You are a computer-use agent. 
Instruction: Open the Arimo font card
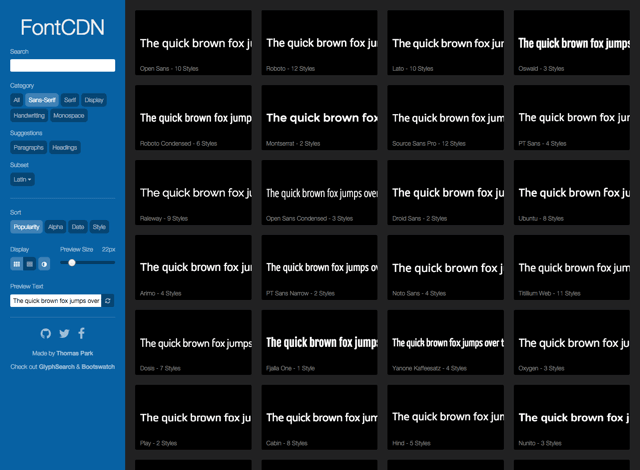[193, 268]
